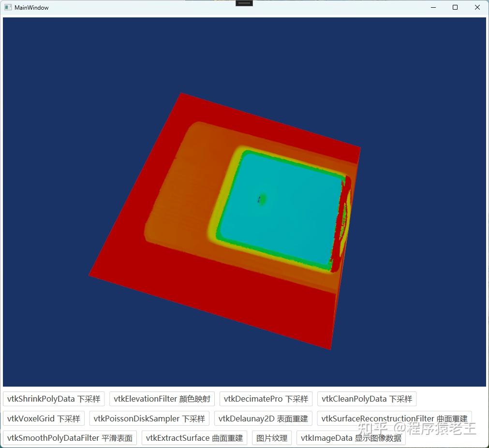Apply vtkElevationFilter 颜色映射 color mapping
Image resolution: width=489 pixels, height=448 pixels.
[x=162, y=399]
